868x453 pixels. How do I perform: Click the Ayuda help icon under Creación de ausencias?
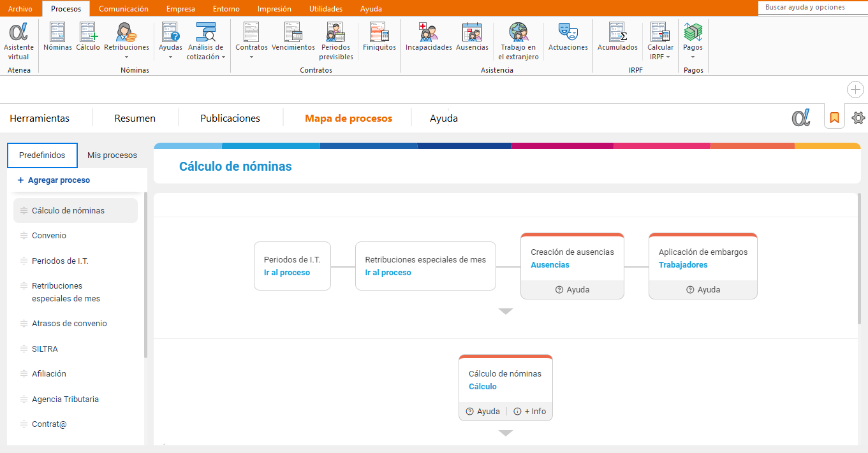559,290
